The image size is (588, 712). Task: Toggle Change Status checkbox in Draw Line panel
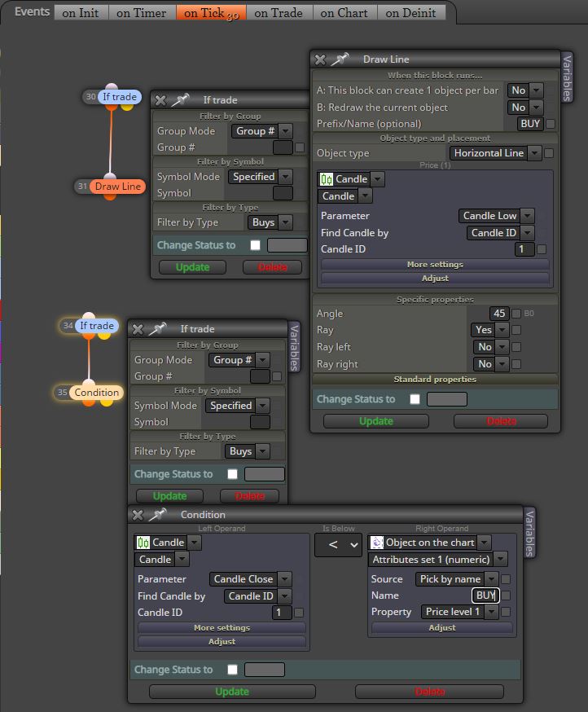pos(415,399)
